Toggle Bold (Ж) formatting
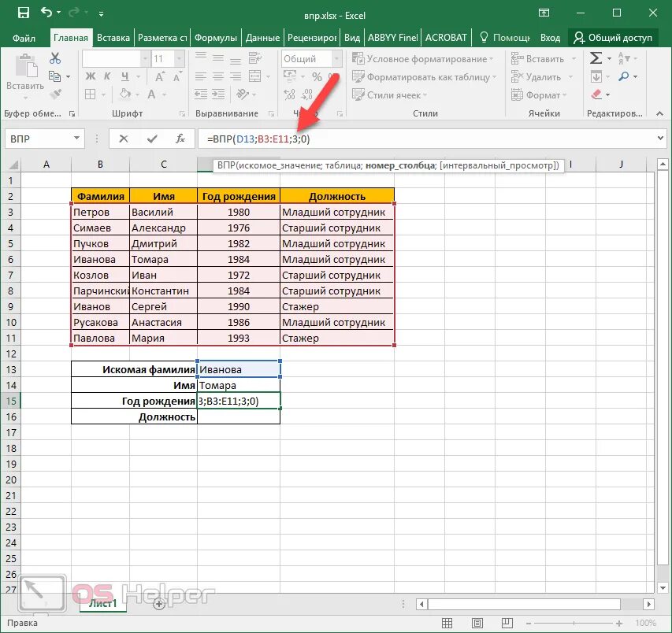 [90, 76]
